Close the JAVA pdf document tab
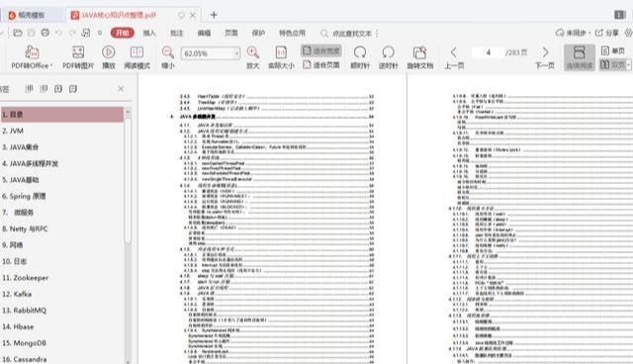This screenshot has height=364, width=633. (193, 15)
